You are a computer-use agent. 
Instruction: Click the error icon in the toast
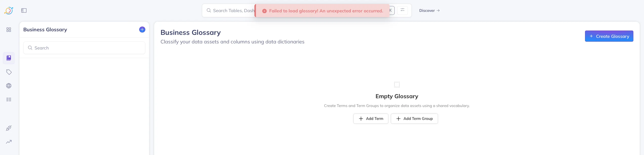[264, 11]
